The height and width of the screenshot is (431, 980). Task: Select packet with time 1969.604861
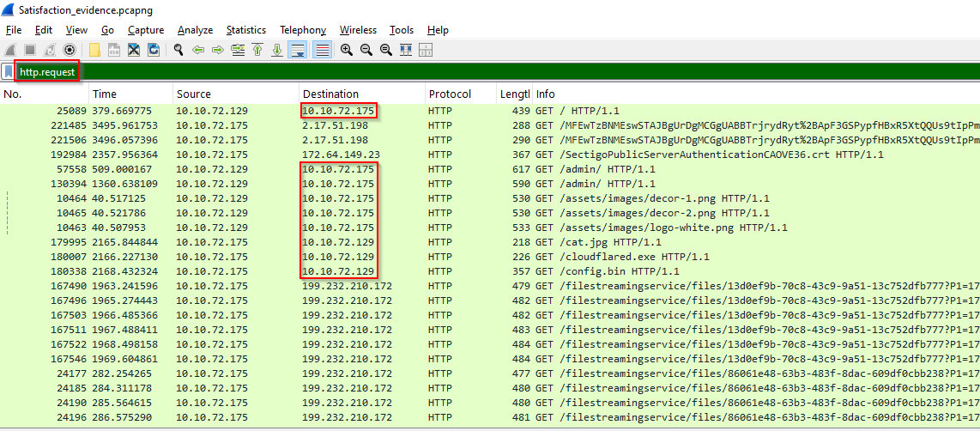click(x=490, y=359)
